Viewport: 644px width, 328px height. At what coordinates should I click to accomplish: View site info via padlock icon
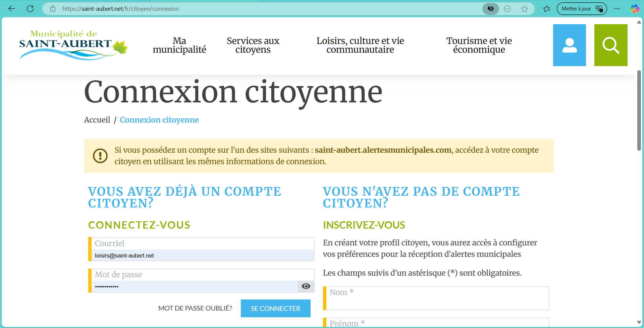tap(53, 9)
